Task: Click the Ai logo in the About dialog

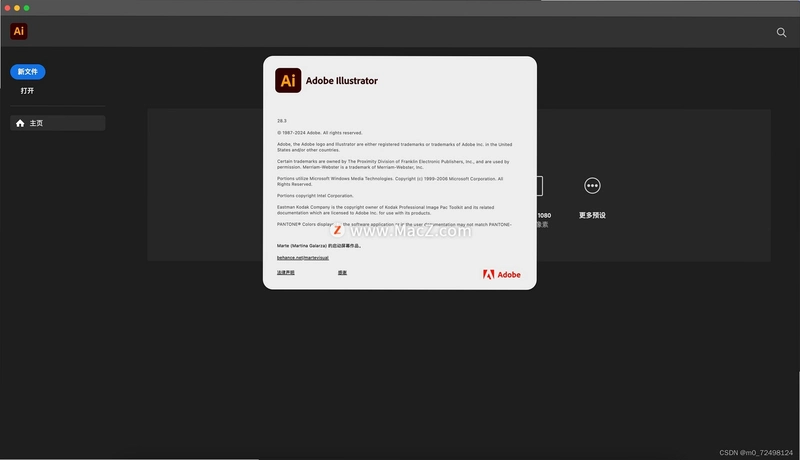Action: tap(288, 80)
